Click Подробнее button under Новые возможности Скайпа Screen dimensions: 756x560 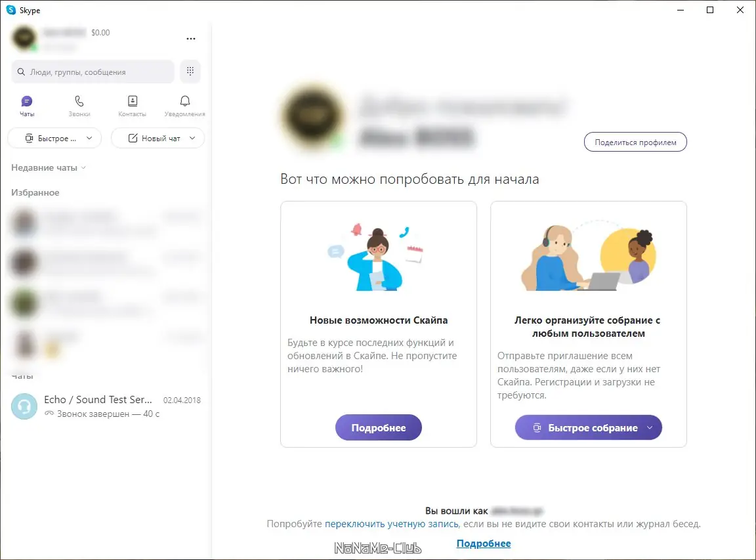pyautogui.click(x=379, y=427)
